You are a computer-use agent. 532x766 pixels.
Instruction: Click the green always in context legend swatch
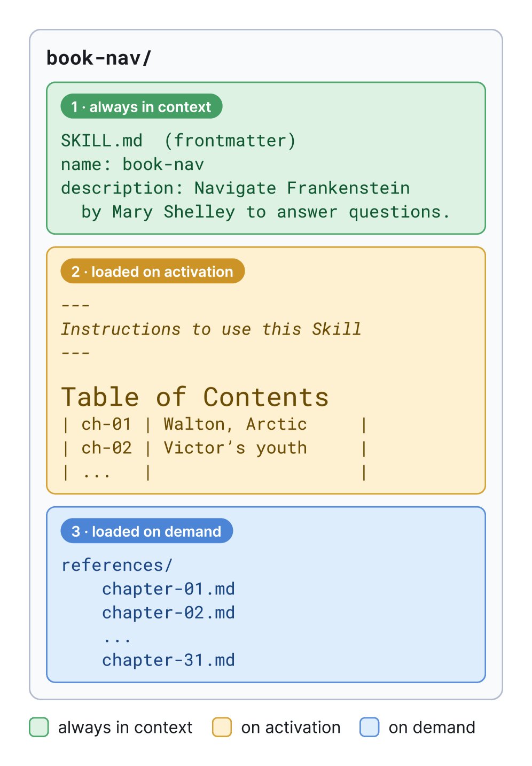(x=39, y=727)
